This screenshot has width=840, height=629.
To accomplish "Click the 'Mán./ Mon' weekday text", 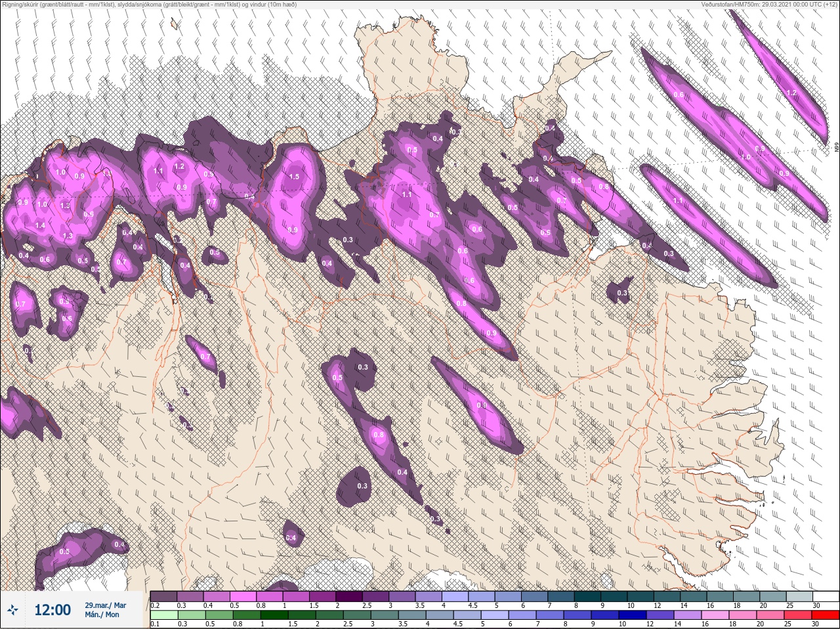I will (x=102, y=615).
